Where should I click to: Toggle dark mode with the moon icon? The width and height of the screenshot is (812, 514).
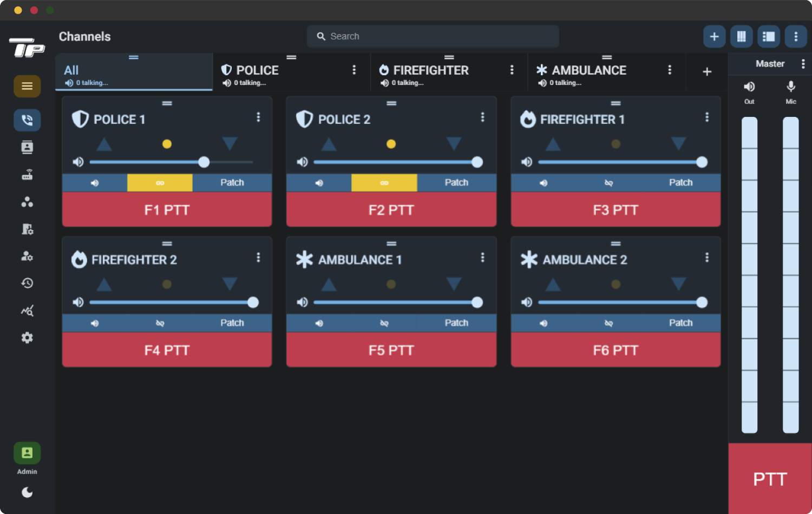[27, 492]
